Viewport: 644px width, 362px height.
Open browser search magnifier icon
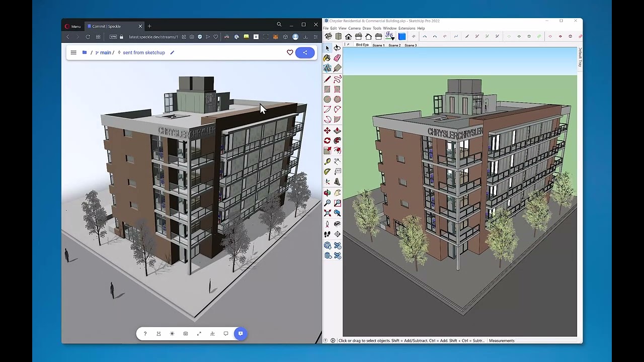[x=279, y=24]
